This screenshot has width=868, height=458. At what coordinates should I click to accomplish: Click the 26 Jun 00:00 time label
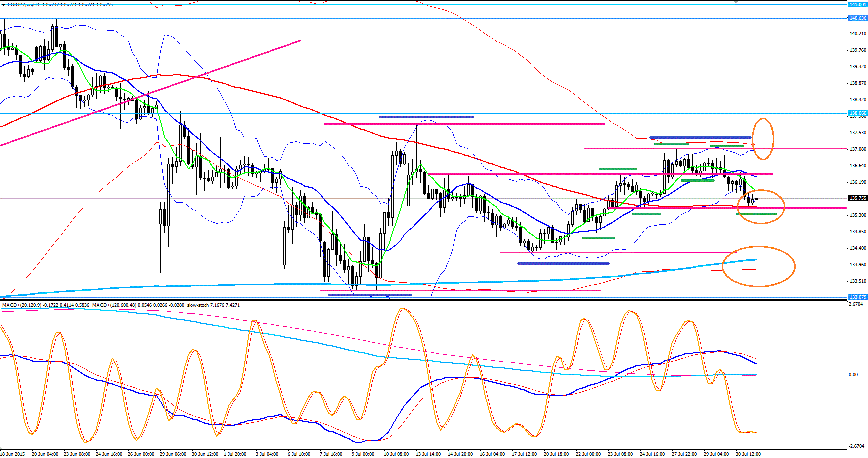coord(141,454)
